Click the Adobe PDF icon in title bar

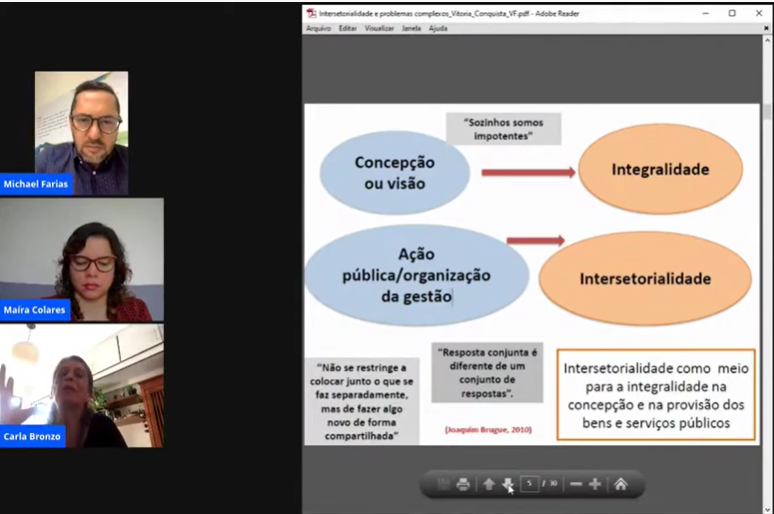tap(311, 13)
